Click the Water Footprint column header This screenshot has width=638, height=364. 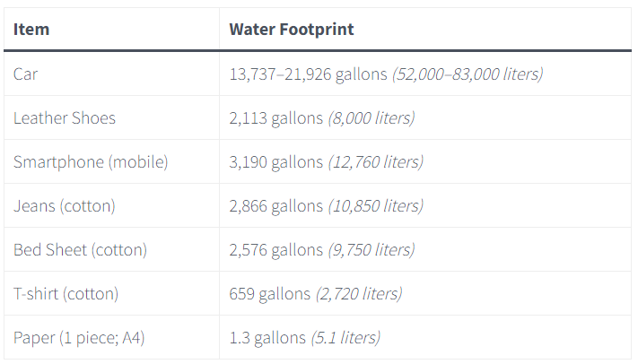tap(292, 30)
